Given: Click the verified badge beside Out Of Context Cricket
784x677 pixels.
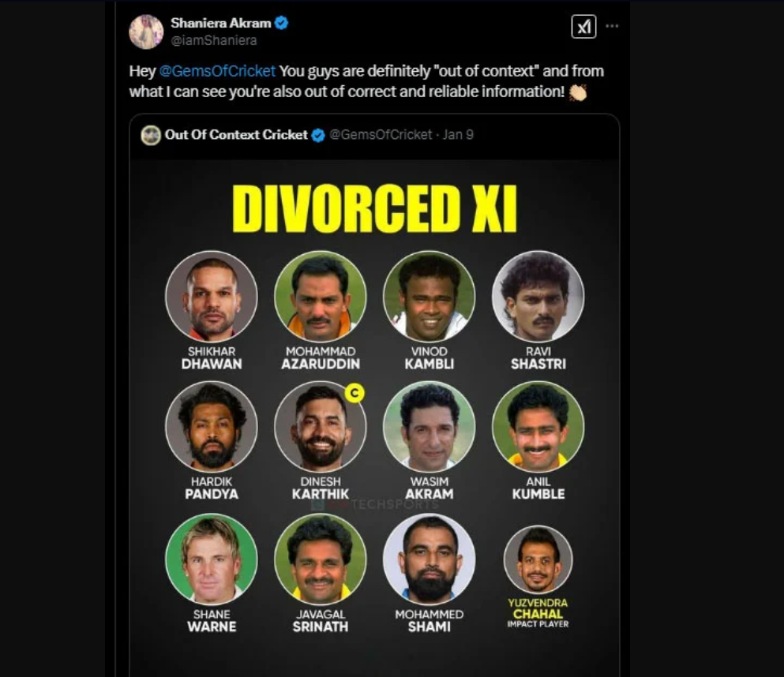Looking at the screenshot, I should (318, 135).
